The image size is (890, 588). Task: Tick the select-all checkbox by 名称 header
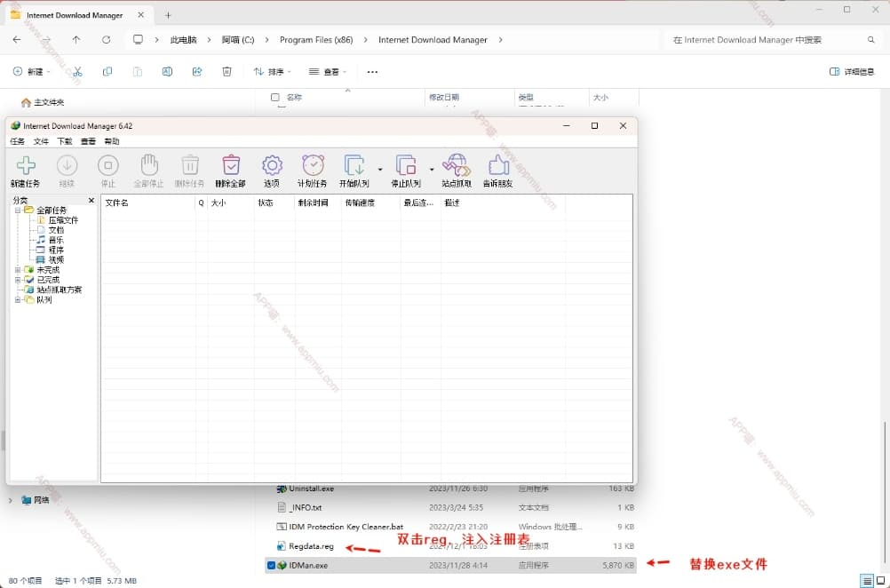pos(275,98)
